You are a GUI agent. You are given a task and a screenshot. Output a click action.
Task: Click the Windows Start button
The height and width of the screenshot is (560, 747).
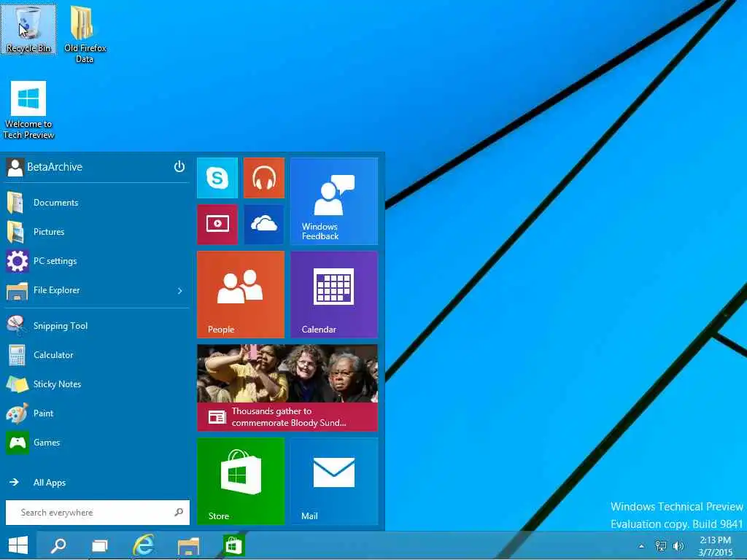click(18, 545)
